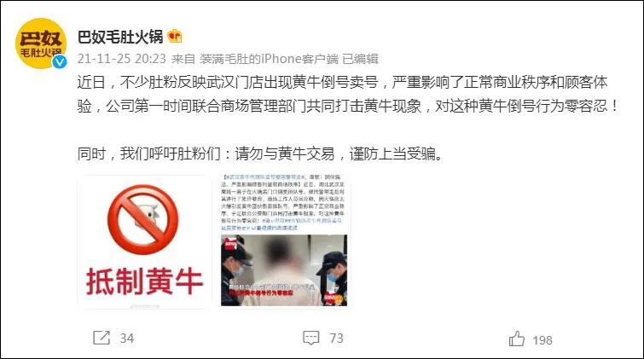This screenshot has width=644, height=359.
Task: Click the 巴奴毛肚火锅 profile avatar
Action: pyautogui.click(x=41, y=43)
